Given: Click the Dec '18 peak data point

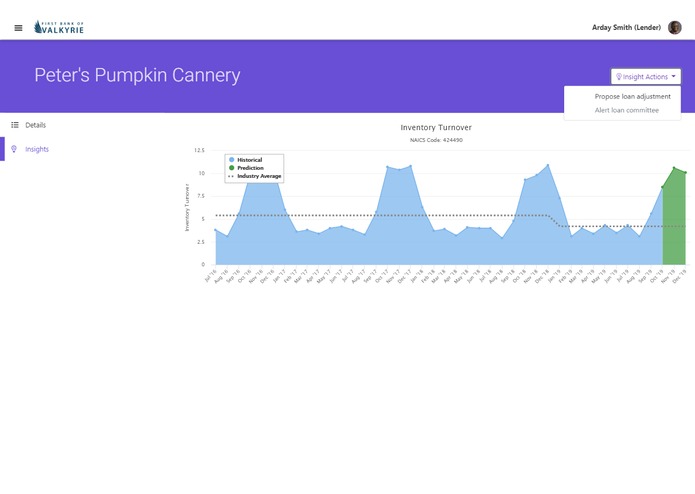Looking at the screenshot, I should click(548, 165).
